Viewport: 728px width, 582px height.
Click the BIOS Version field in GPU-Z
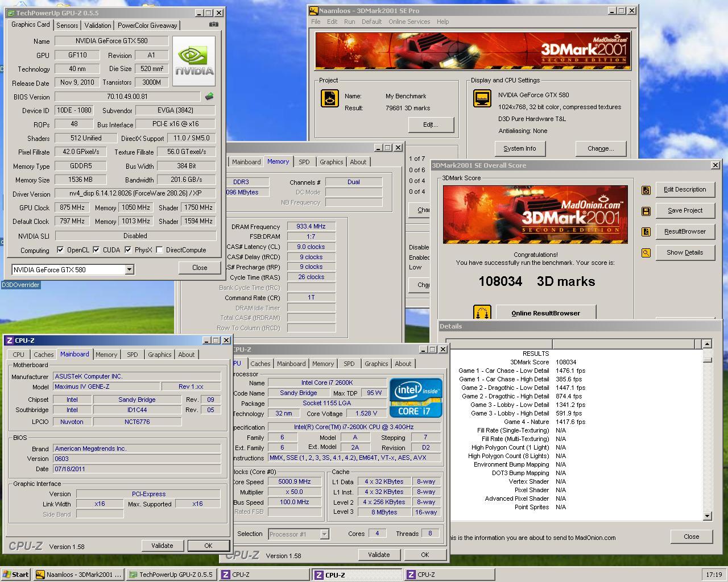(x=127, y=97)
